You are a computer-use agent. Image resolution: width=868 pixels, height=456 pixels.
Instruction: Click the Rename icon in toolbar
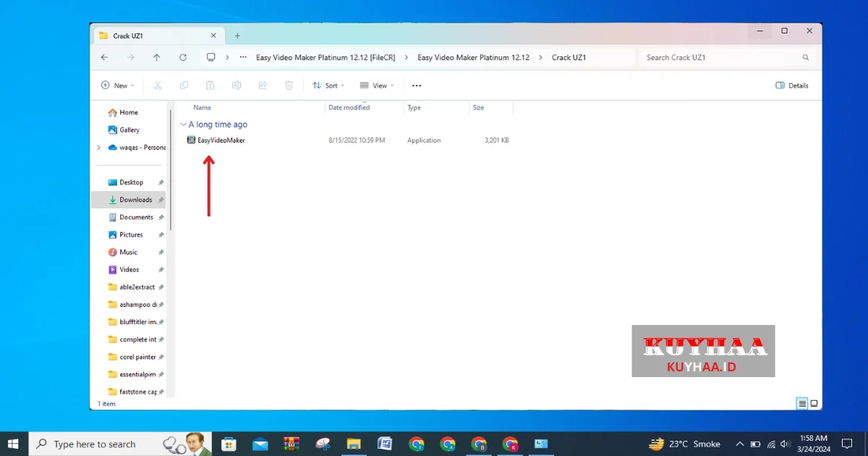236,85
